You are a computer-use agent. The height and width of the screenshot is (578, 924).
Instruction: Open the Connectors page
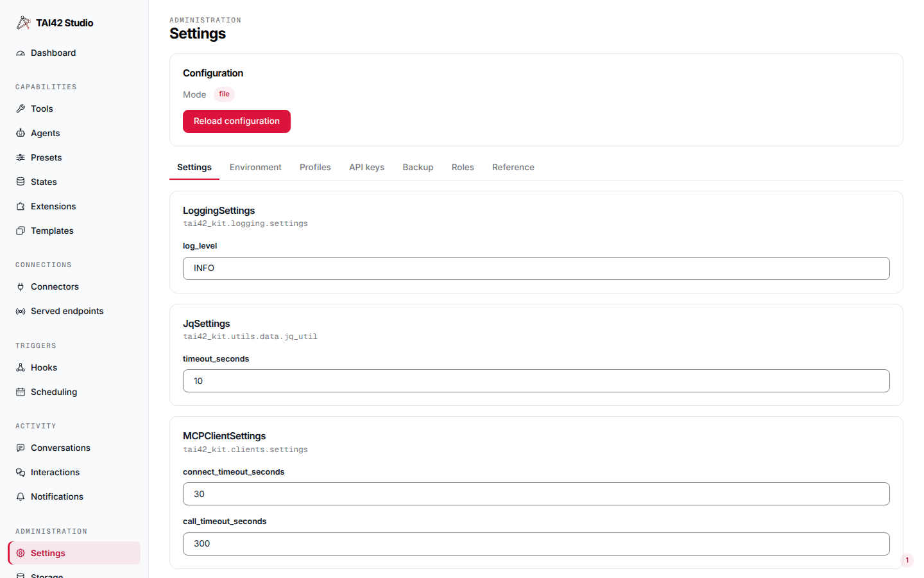(x=74, y=287)
